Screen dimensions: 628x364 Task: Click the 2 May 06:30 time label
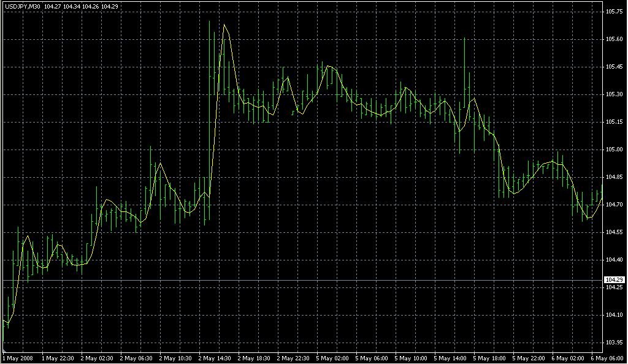point(137,358)
